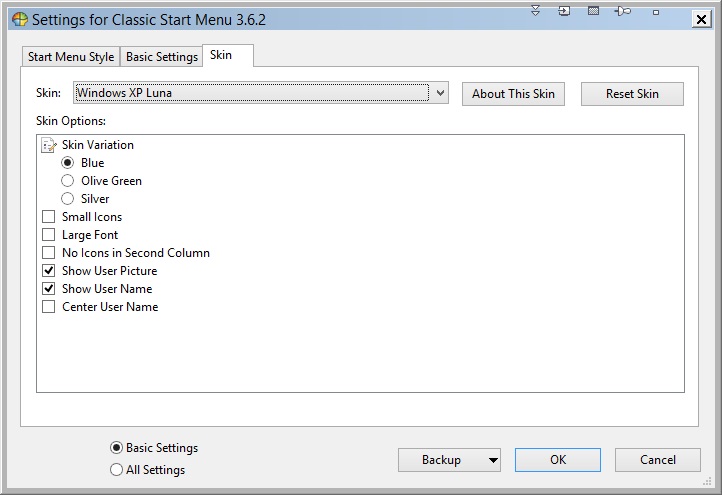Click the Skin Variation heading text

pos(98,145)
